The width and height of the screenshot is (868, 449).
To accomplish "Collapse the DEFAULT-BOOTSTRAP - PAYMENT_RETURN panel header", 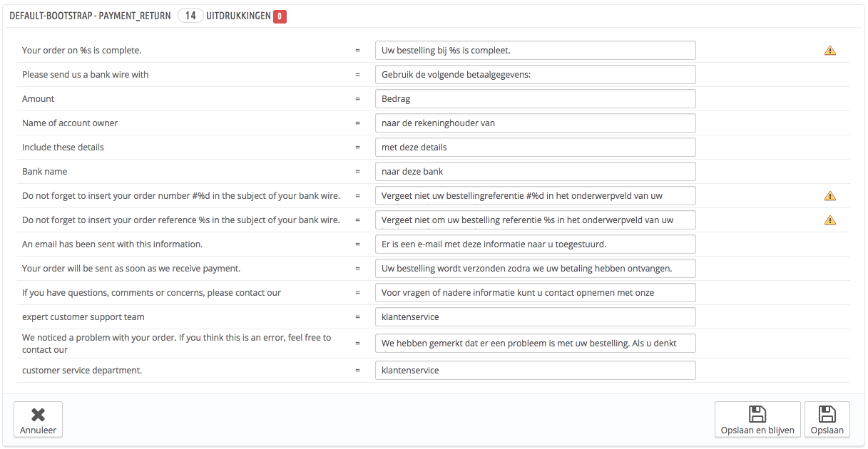I will tap(90, 16).
